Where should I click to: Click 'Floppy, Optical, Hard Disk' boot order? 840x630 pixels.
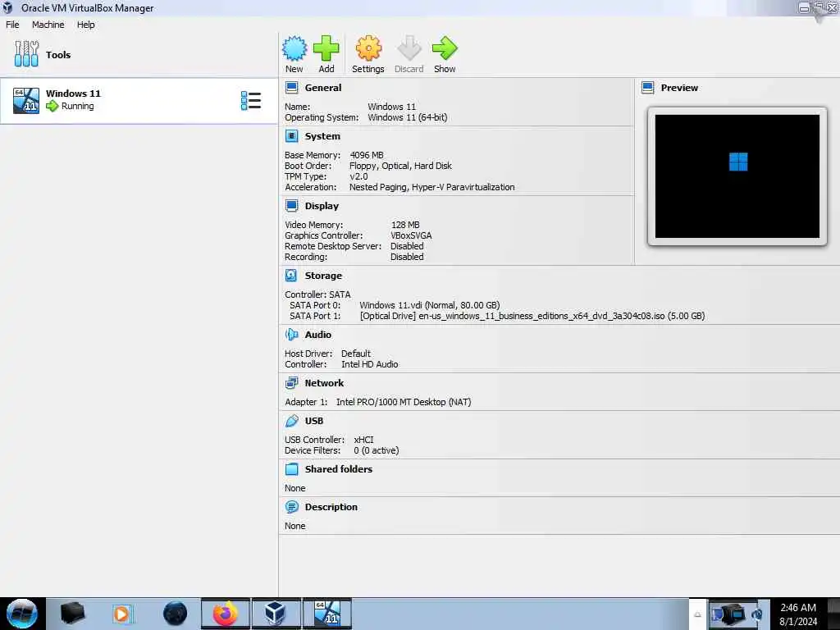(x=400, y=166)
